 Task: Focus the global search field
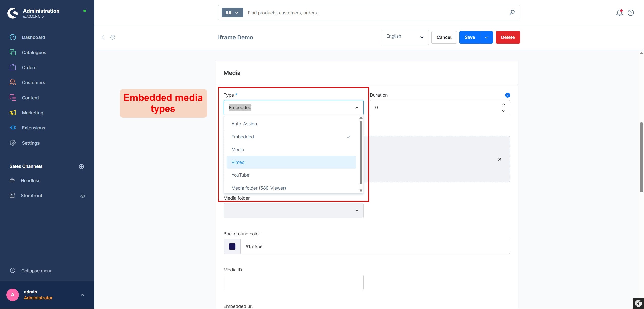click(x=375, y=13)
